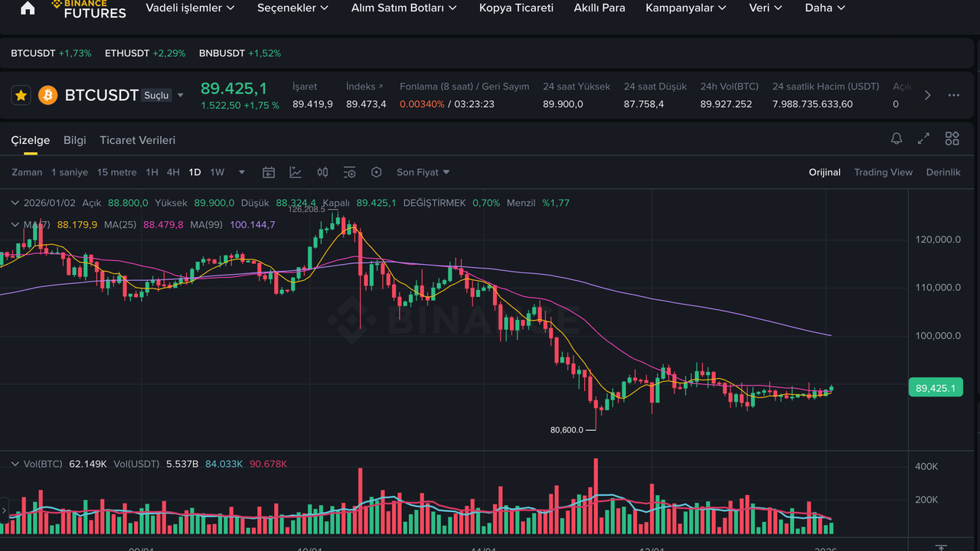Viewport: 980px width, 551px height.
Task: Open the three-dots more options menu
Action: tap(953, 95)
